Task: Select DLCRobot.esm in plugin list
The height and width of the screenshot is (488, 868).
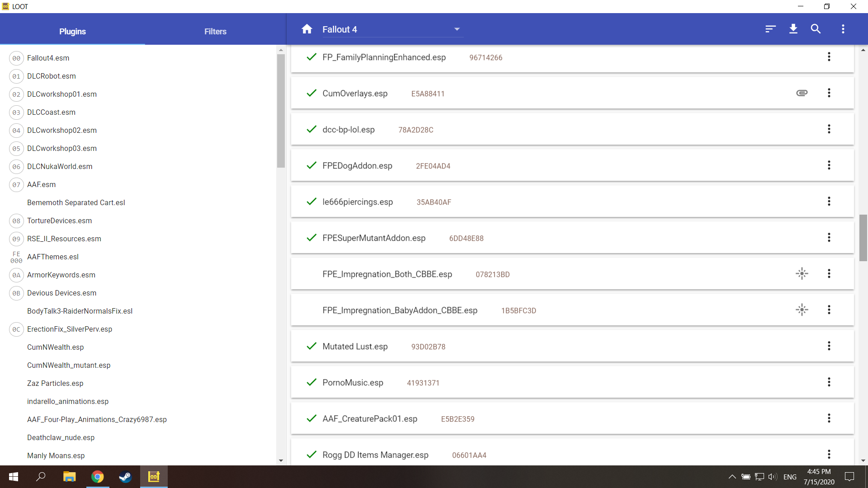Action: pyautogui.click(x=51, y=76)
